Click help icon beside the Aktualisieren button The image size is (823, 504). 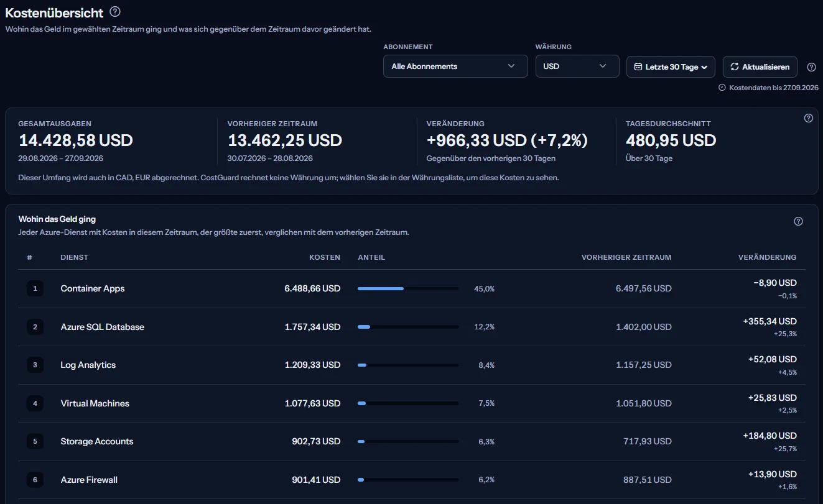811,67
